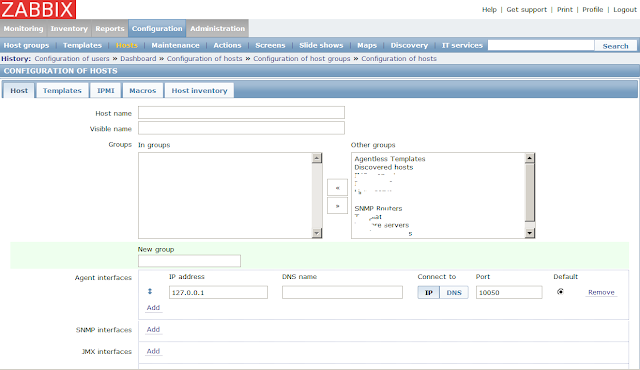
Task: Click the Other groups scrollbar thumb
Action: pyautogui.click(x=529, y=192)
